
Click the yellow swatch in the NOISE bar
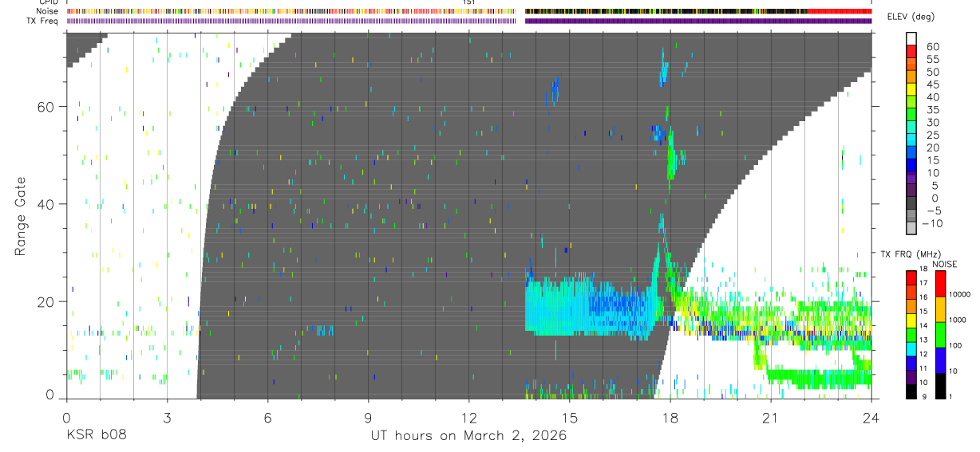pyautogui.click(x=941, y=309)
